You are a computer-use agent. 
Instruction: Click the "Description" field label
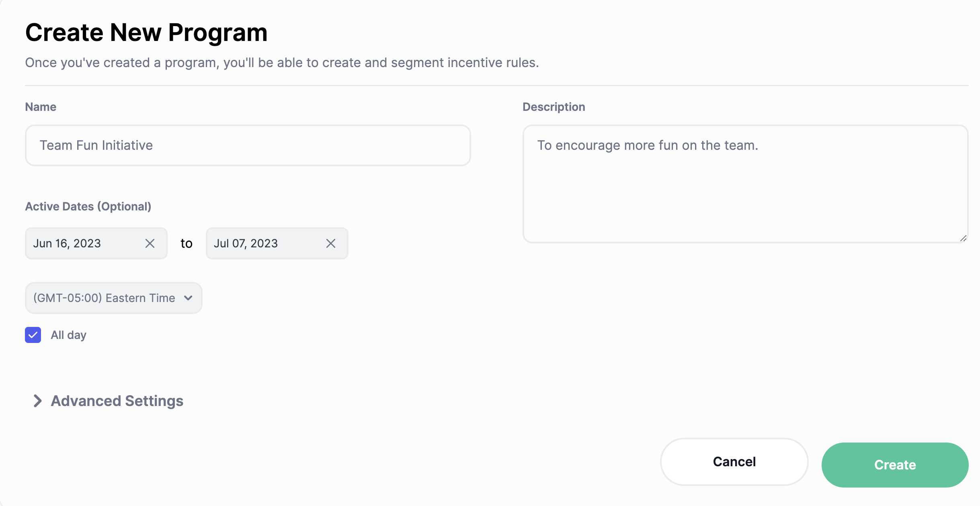point(554,107)
